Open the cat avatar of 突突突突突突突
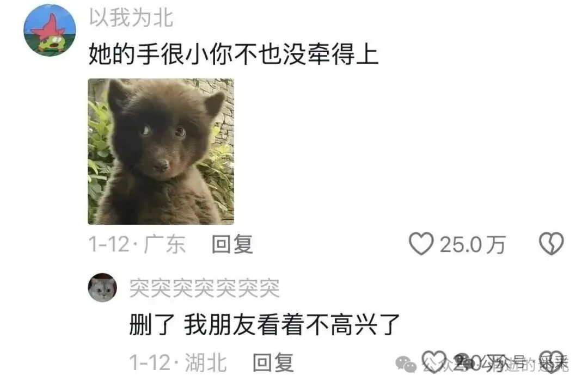Image resolution: width=588 pixels, height=388 pixels. 102,288
